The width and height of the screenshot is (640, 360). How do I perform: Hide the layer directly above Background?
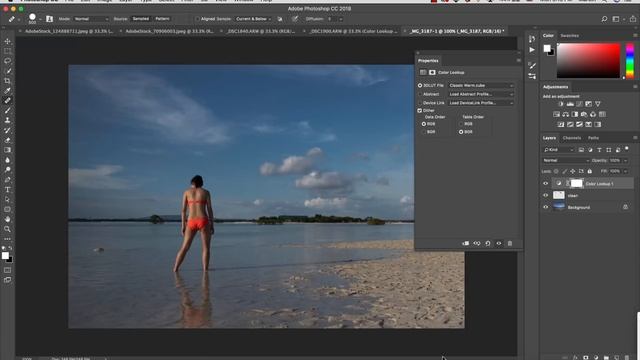tap(546, 196)
